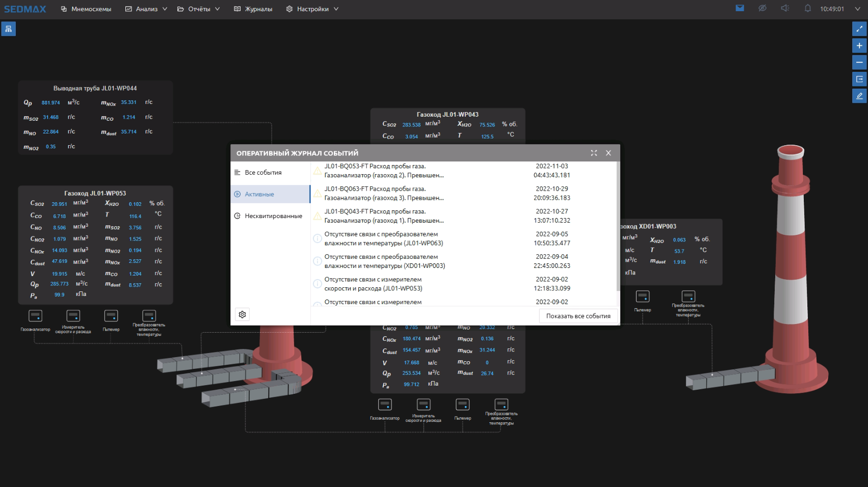Click the event list vertical scrollbar
Viewport: 868px width, 487px height.
click(x=618, y=227)
